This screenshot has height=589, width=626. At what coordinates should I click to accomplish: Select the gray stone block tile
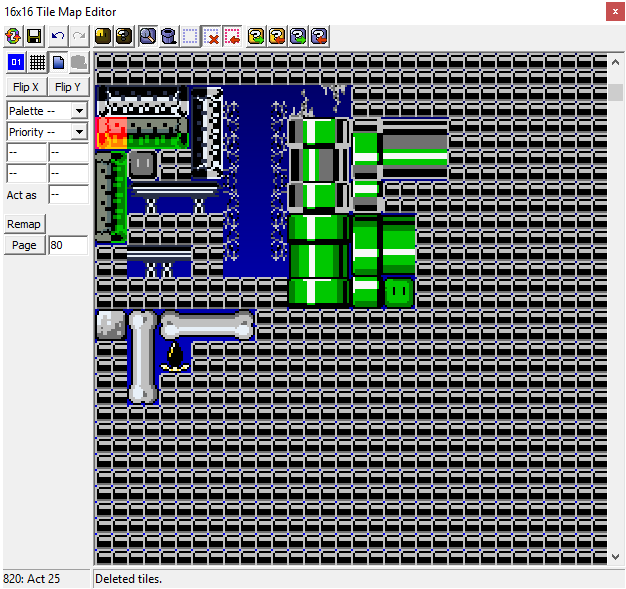111,325
